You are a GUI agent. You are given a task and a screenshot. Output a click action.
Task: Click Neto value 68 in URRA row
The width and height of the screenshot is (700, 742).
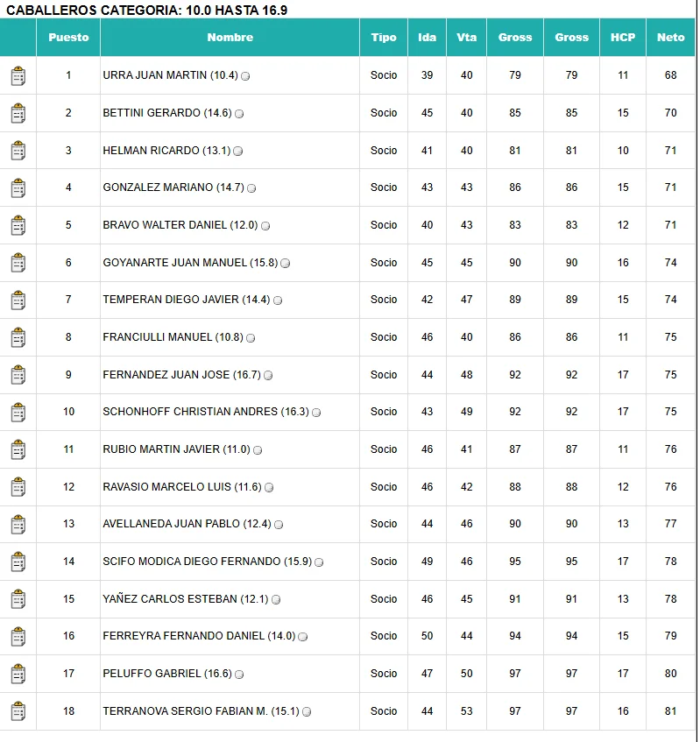coord(671,75)
